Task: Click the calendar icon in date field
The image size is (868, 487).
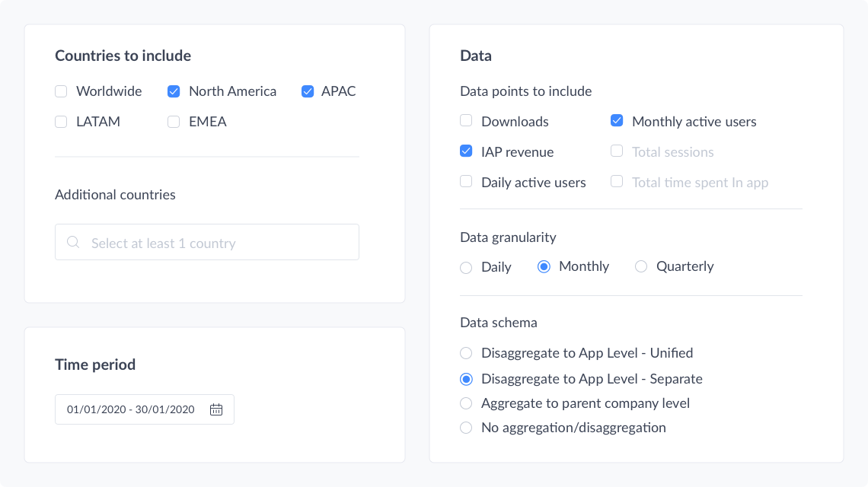Action: click(x=216, y=409)
